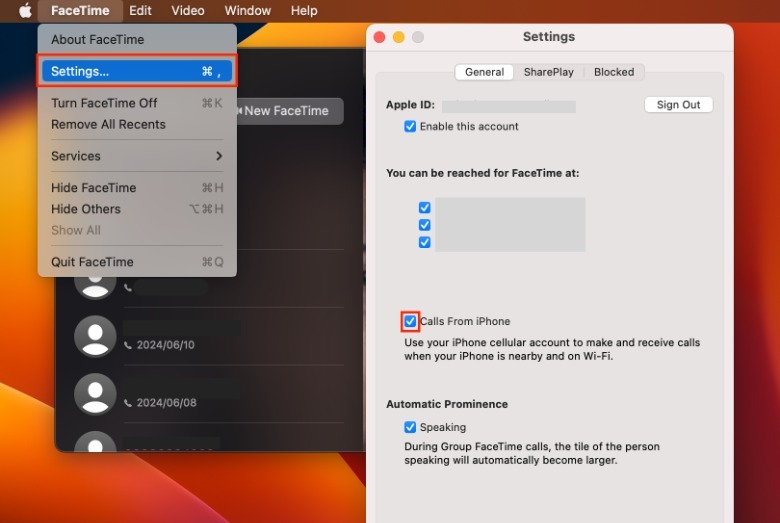Switch to the SharePlay tab
Image resolution: width=780 pixels, height=523 pixels.
[x=548, y=72]
